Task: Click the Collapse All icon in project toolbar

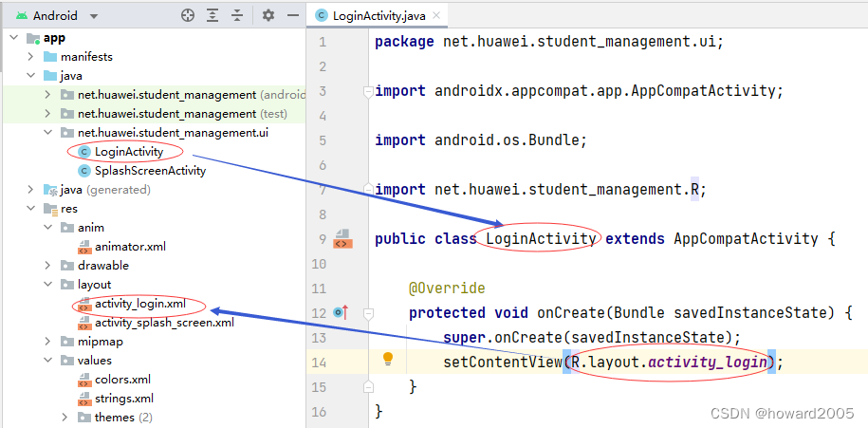Action: 237,15
